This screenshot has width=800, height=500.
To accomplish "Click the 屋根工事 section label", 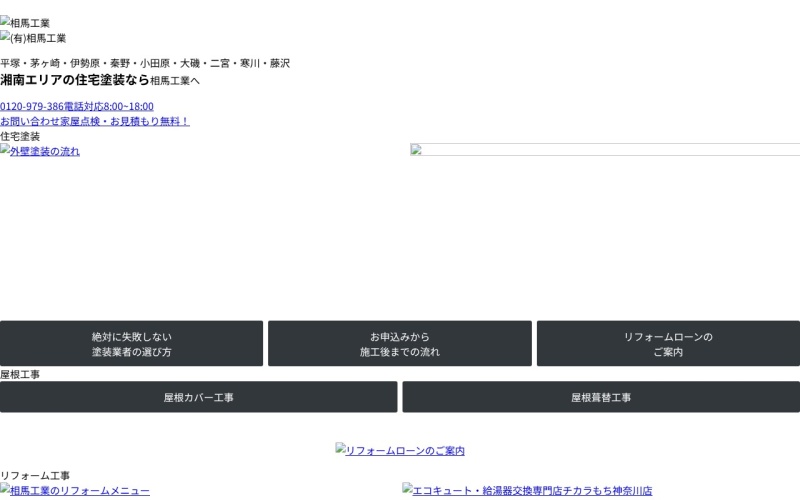I will [x=20, y=374].
